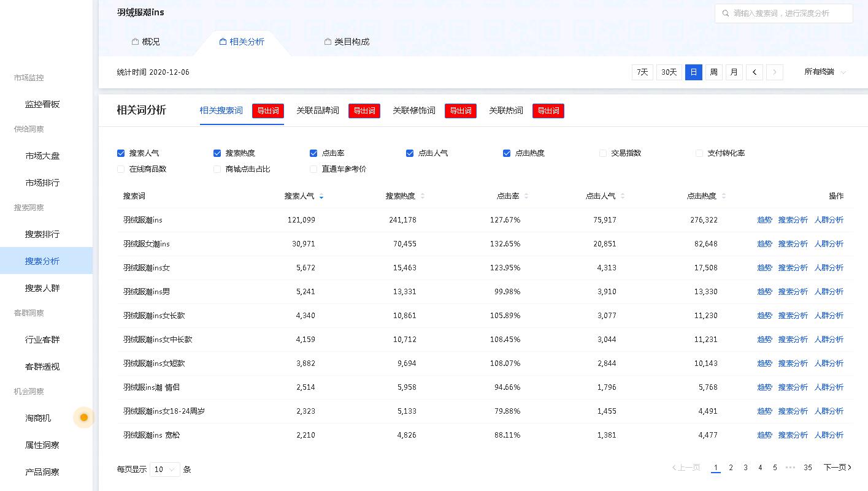Click 趋势 for 羽绒服潮ins row

pyautogui.click(x=764, y=220)
